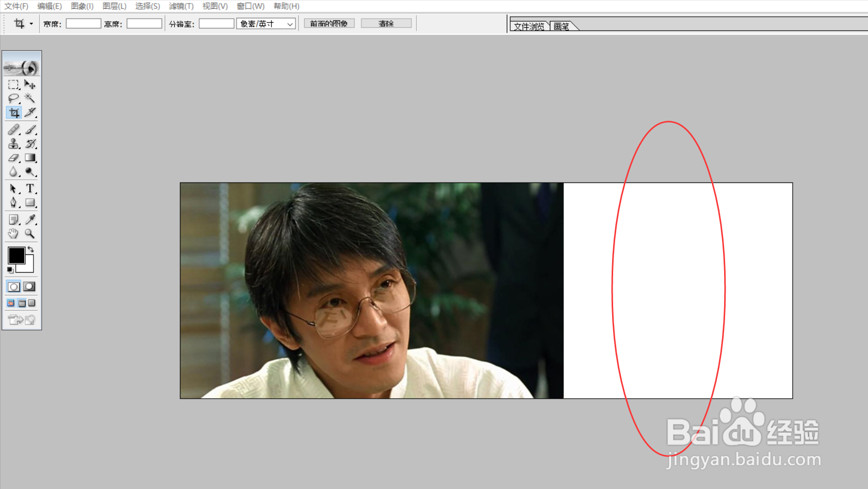Select the Path Selection tool
868x489 pixels.
(x=14, y=189)
